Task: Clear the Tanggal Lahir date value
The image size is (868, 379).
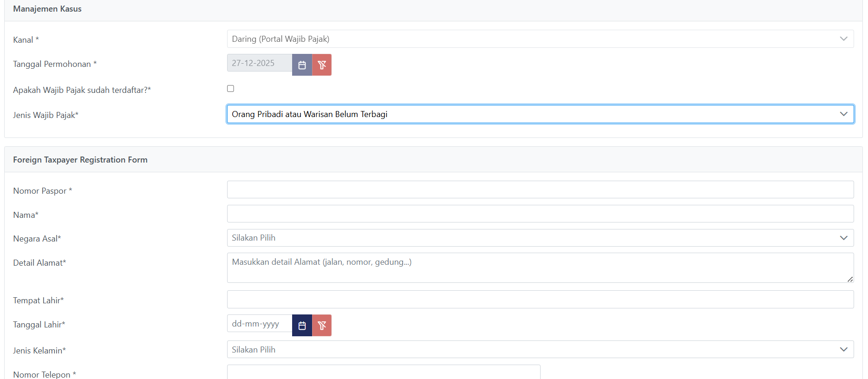Action: [322, 326]
